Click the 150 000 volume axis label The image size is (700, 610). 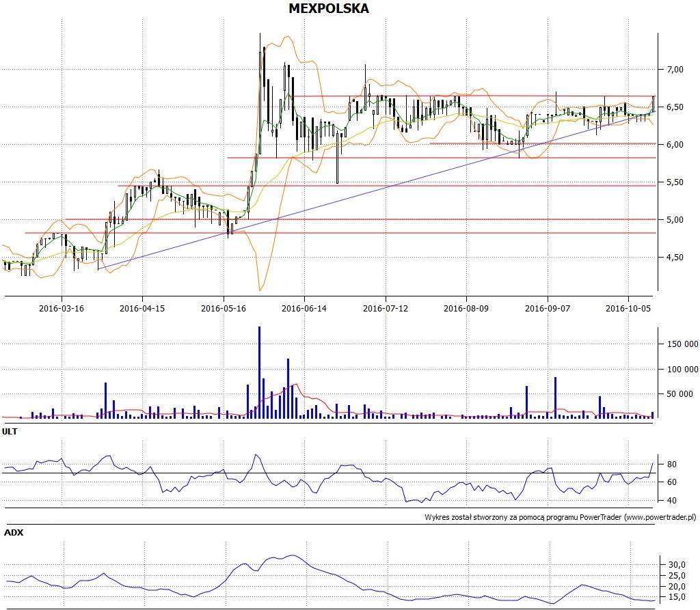(682, 344)
